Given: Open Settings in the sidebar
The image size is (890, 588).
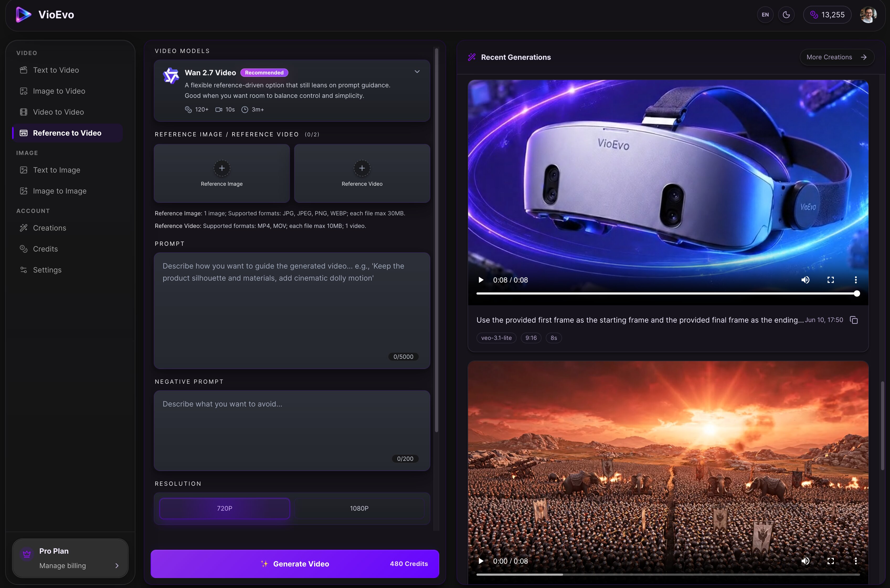Looking at the screenshot, I should (x=67, y=270).
